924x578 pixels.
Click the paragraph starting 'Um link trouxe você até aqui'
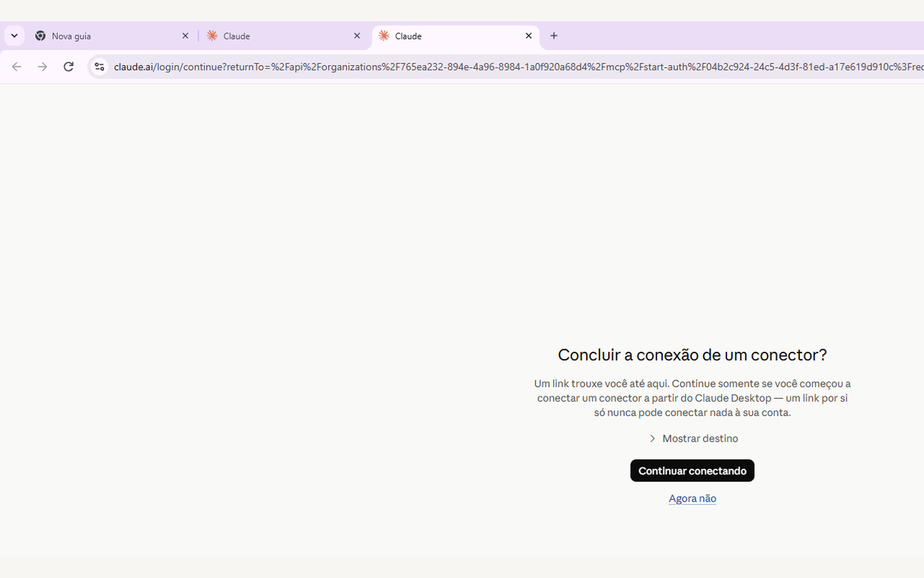(x=692, y=398)
